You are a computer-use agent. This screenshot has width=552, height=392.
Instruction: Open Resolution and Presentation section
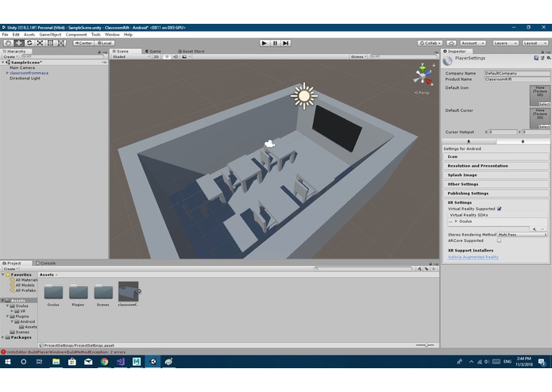496,166
